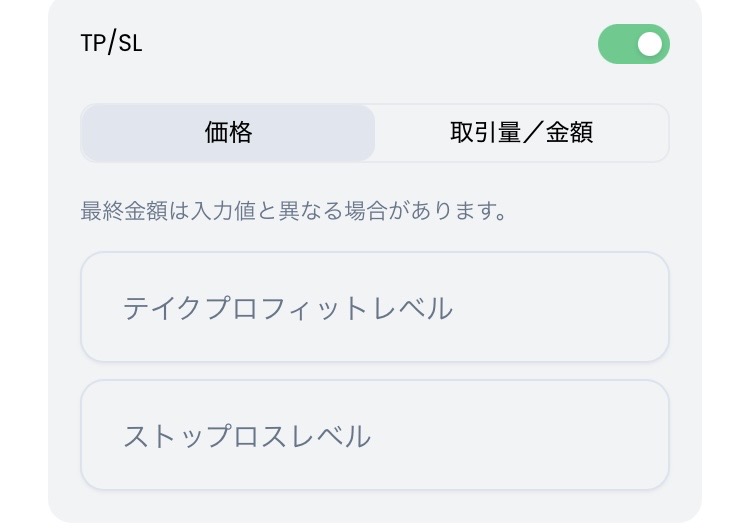Activate the highlighted 価格 segment
This screenshot has width=750, height=532.
228,133
